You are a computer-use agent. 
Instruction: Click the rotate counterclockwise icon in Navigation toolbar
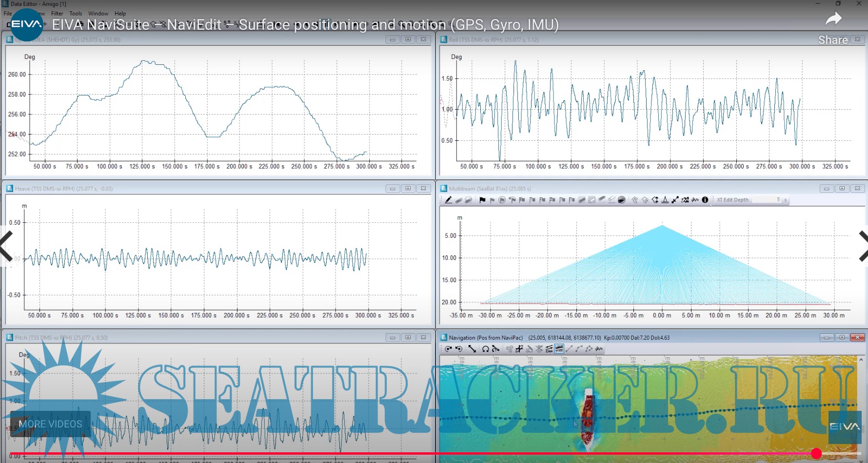(x=459, y=349)
